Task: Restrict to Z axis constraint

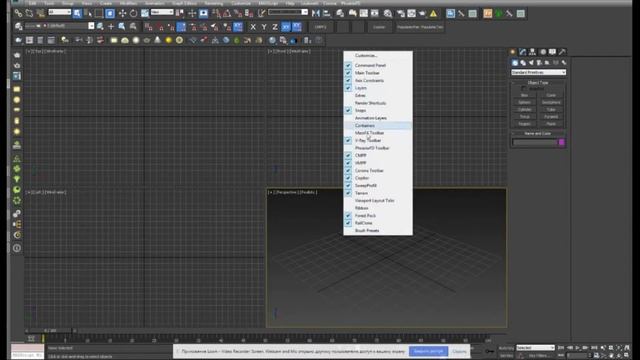Action: (x=275, y=27)
